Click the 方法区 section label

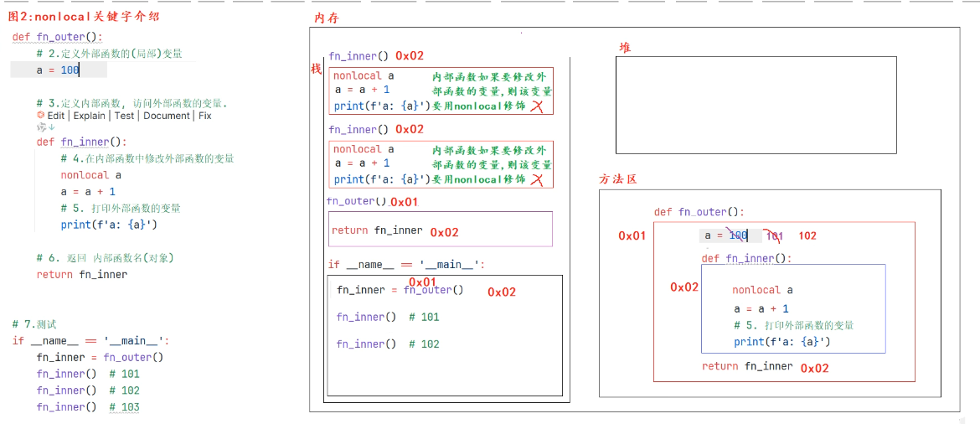[x=618, y=178]
